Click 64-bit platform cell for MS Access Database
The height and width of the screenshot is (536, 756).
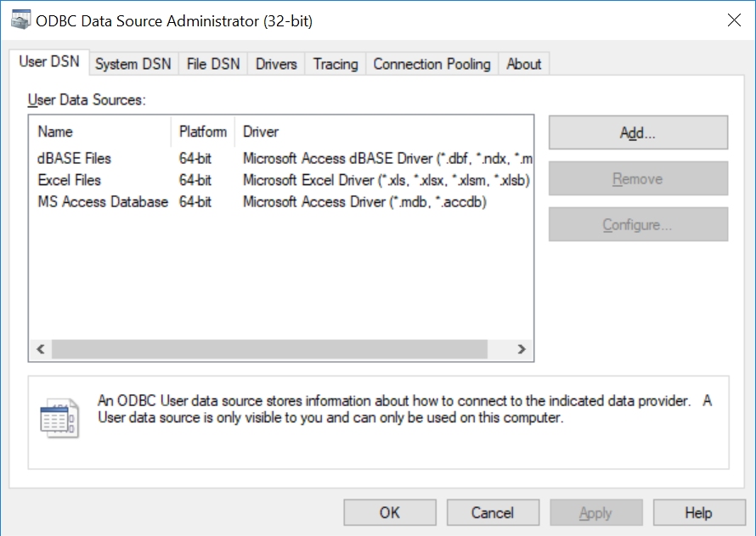195,202
